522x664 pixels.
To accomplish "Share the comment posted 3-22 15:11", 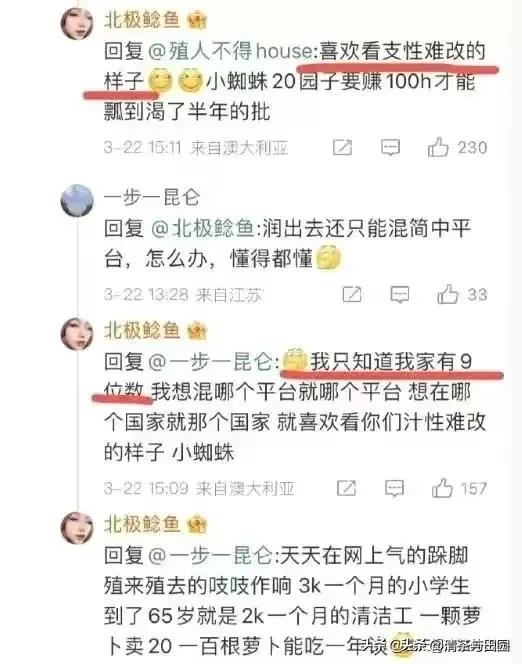I will pyautogui.click(x=342, y=147).
